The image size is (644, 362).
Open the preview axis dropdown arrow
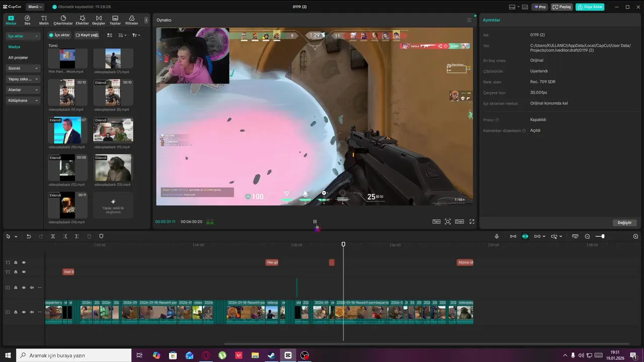coord(561,236)
